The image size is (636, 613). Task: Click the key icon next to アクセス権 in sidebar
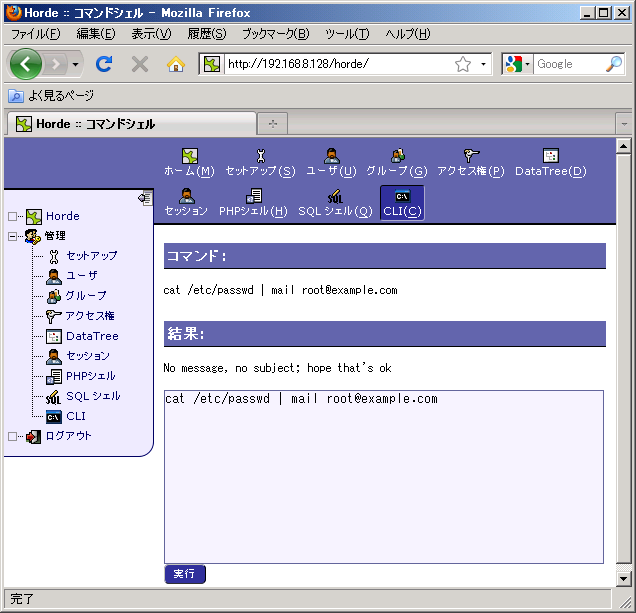pos(54,316)
